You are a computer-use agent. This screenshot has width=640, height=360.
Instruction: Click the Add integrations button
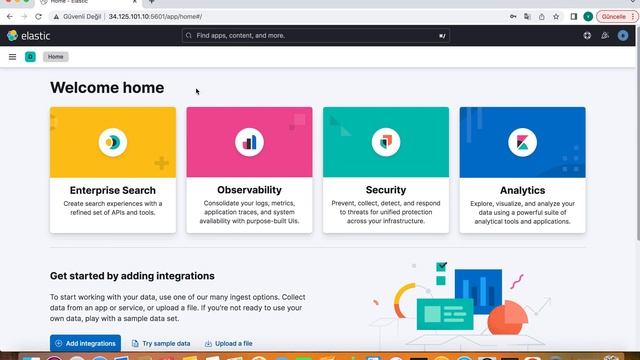[85, 343]
